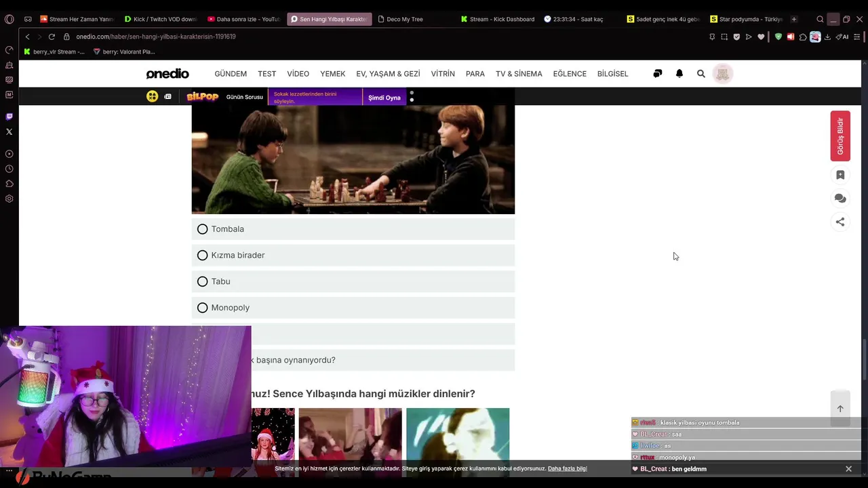The height and width of the screenshot is (488, 868).
Task: Open comments bubble icon on right
Action: pos(840,198)
